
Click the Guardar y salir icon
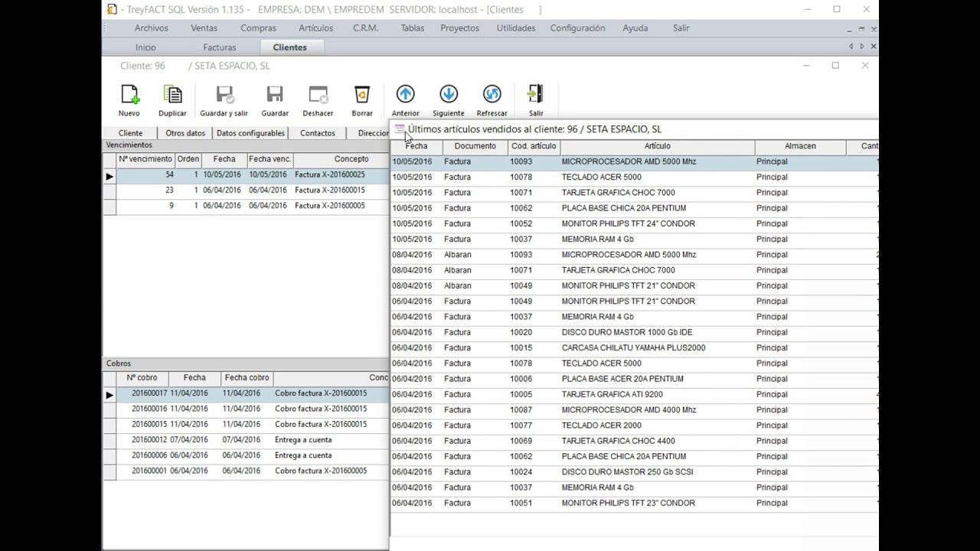pos(224,95)
